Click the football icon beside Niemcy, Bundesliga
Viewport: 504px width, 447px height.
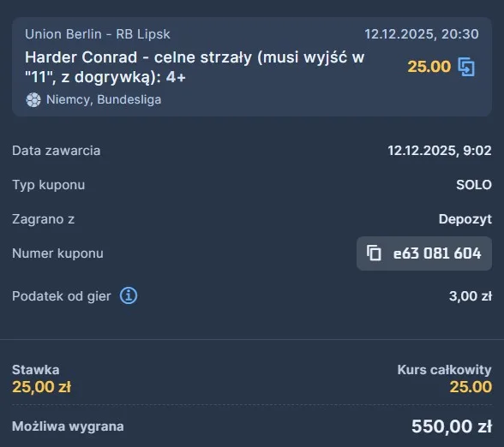pyautogui.click(x=33, y=100)
